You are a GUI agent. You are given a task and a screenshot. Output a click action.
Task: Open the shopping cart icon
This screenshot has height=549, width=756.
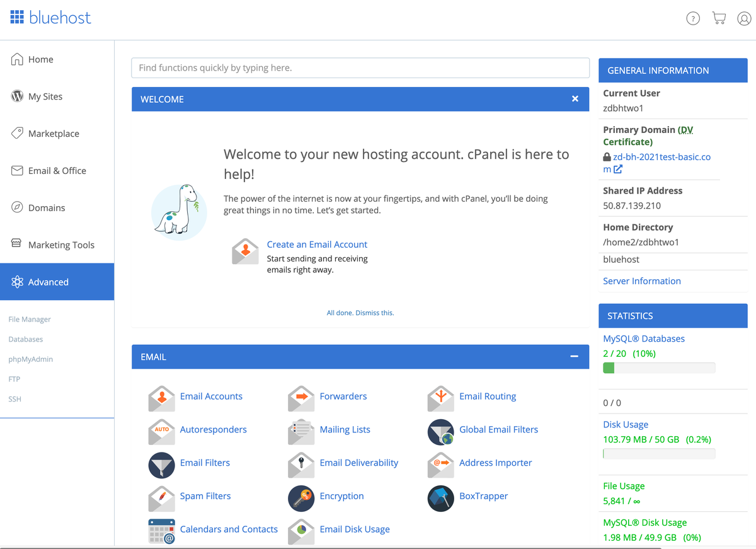(x=719, y=18)
